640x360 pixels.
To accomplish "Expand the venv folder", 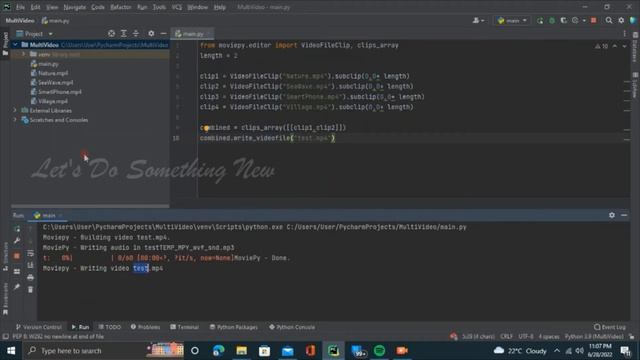I will click(24, 54).
